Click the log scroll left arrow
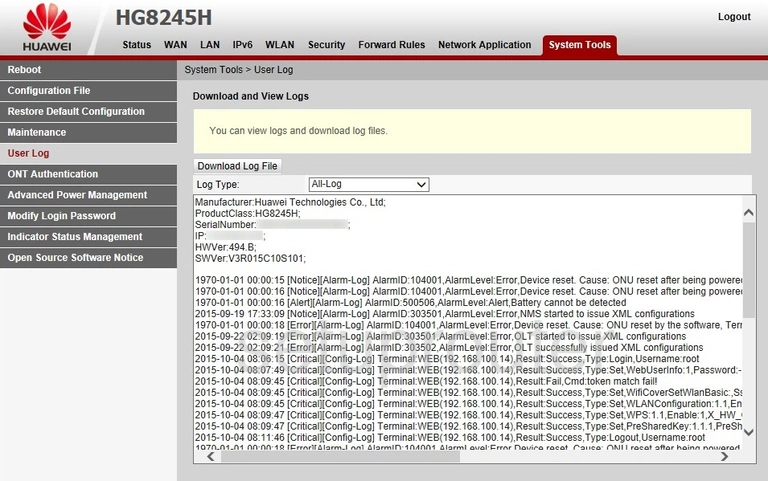The width and height of the screenshot is (768, 481). coord(211,457)
